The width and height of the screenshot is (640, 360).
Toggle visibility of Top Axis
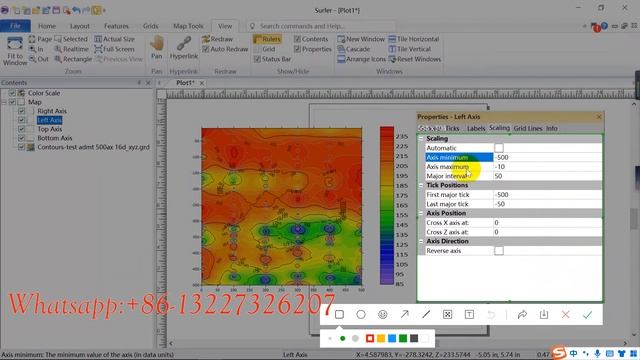click(x=22, y=129)
